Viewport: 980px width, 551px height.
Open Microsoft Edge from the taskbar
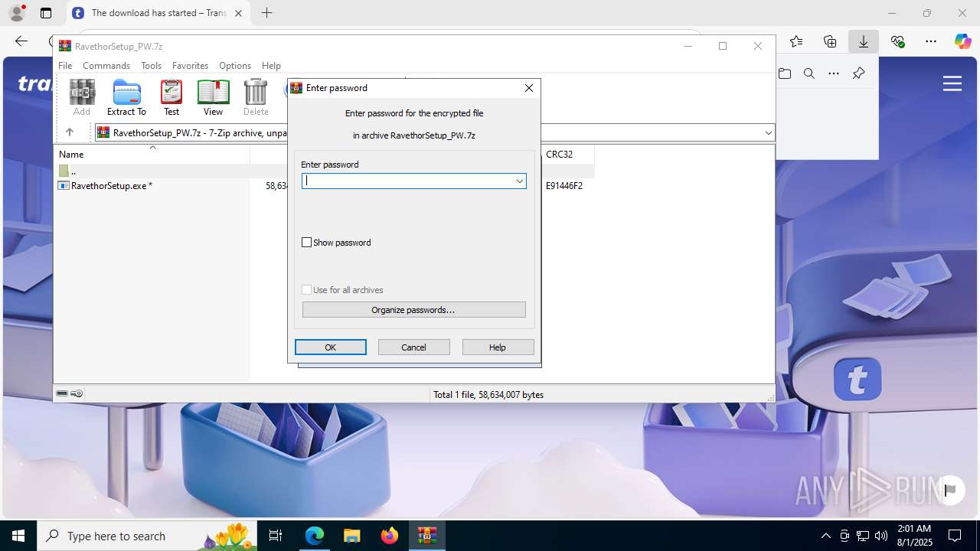point(315,536)
